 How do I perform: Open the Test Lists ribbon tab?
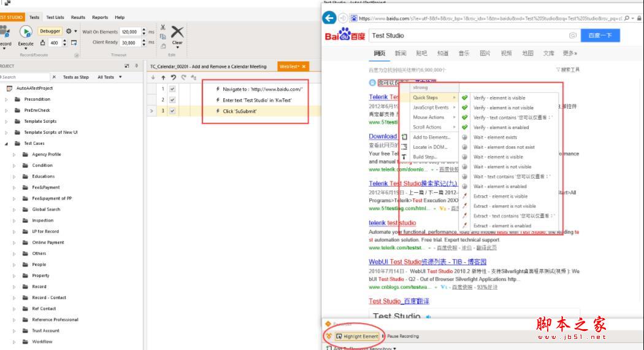click(x=55, y=17)
